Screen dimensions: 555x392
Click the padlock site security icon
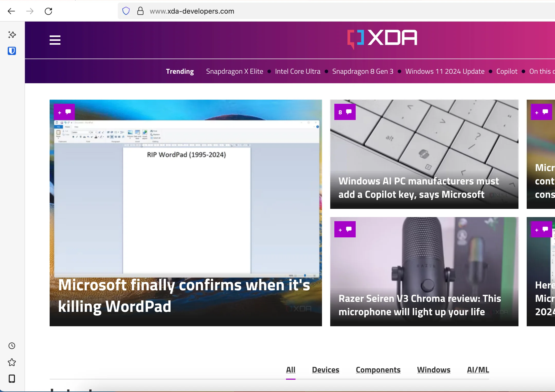140,11
